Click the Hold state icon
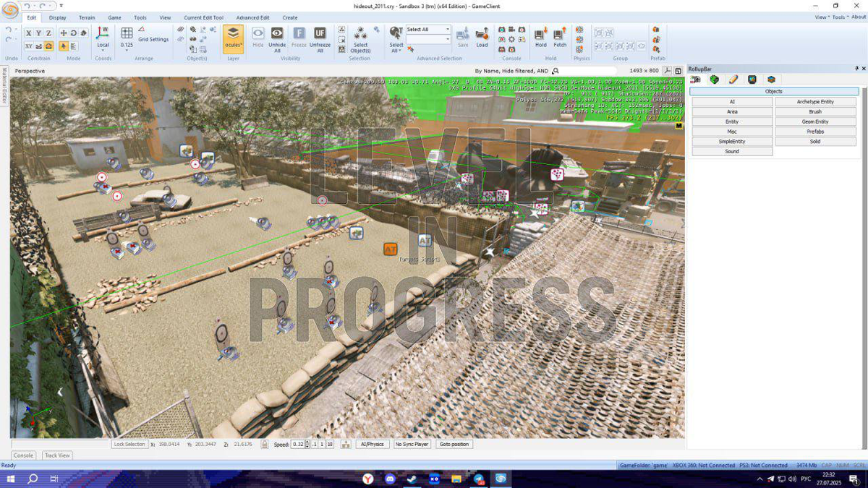This screenshot has width=868, height=488. coord(540,34)
